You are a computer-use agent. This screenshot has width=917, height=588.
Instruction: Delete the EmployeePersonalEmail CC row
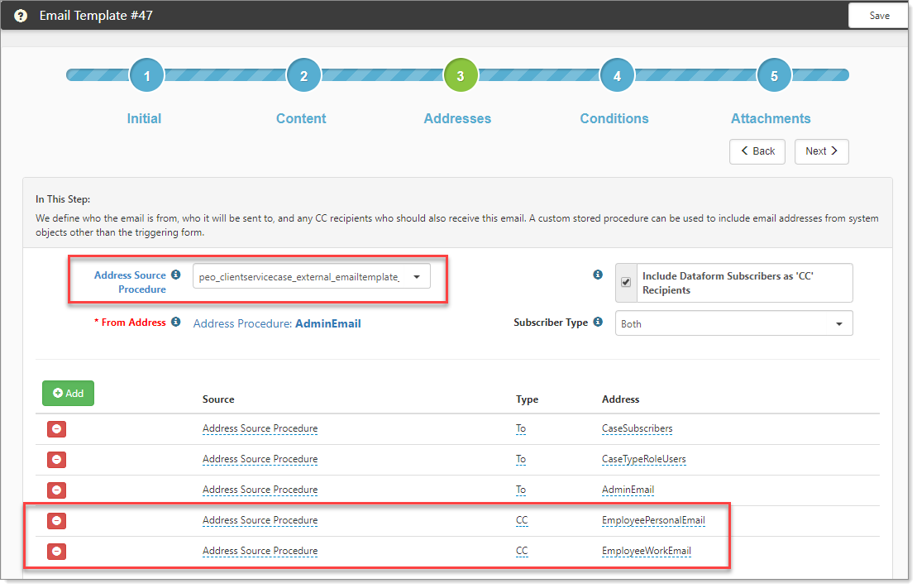click(56, 521)
